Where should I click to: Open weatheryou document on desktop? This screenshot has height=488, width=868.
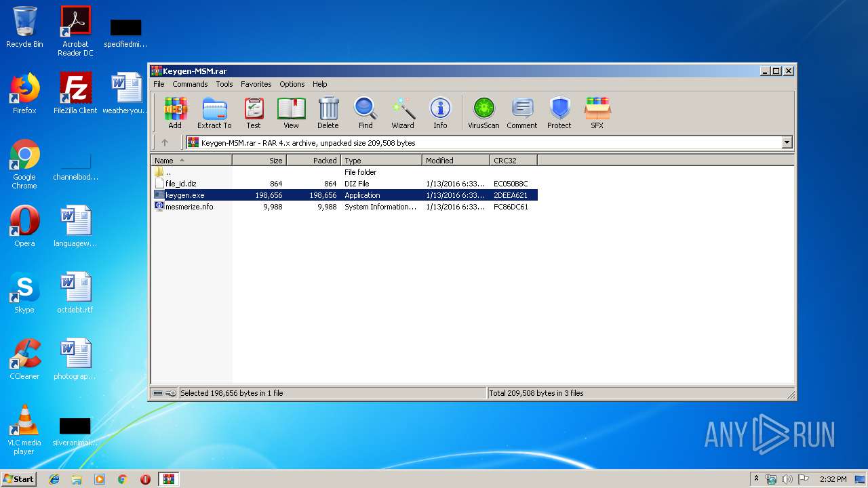126,94
